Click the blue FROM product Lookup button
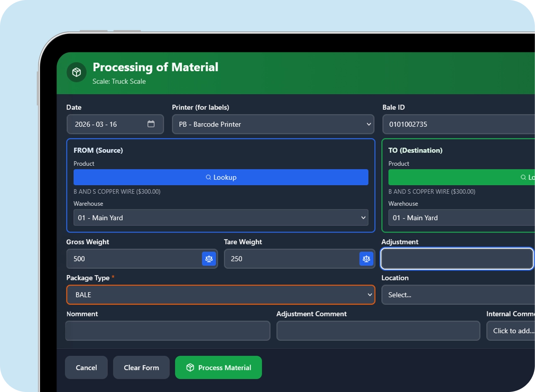 (x=221, y=177)
